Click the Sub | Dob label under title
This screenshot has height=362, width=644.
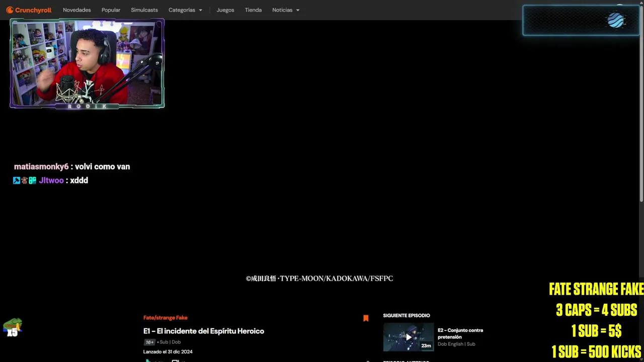click(170, 342)
